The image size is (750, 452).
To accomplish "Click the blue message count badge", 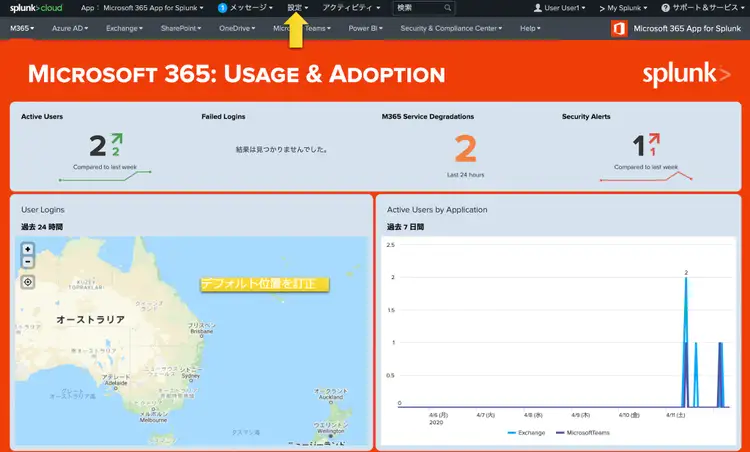I will click(222, 8).
